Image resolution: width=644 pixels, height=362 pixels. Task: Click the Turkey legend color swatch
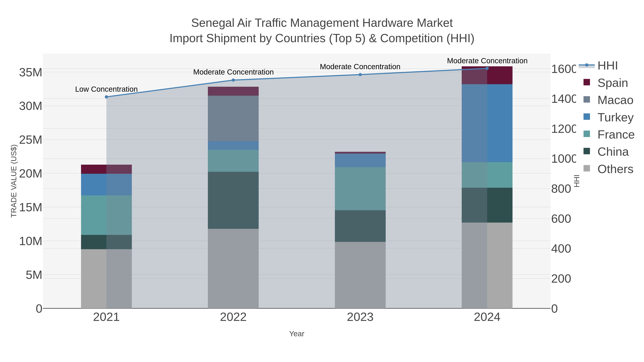click(x=587, y=117)
